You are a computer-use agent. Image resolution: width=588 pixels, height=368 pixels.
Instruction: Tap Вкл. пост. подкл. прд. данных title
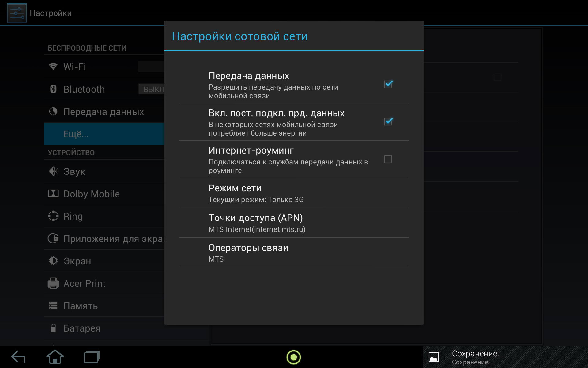click(277, 113)
